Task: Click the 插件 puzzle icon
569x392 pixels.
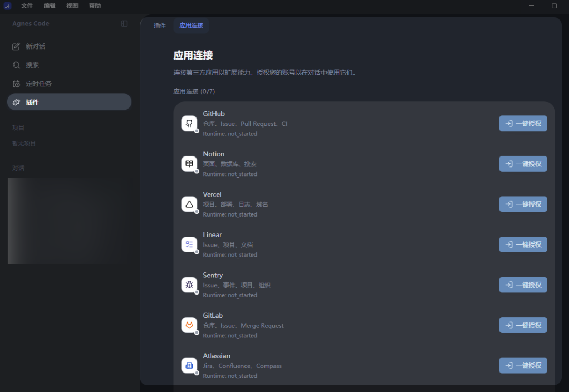Action: pos(16,102)
